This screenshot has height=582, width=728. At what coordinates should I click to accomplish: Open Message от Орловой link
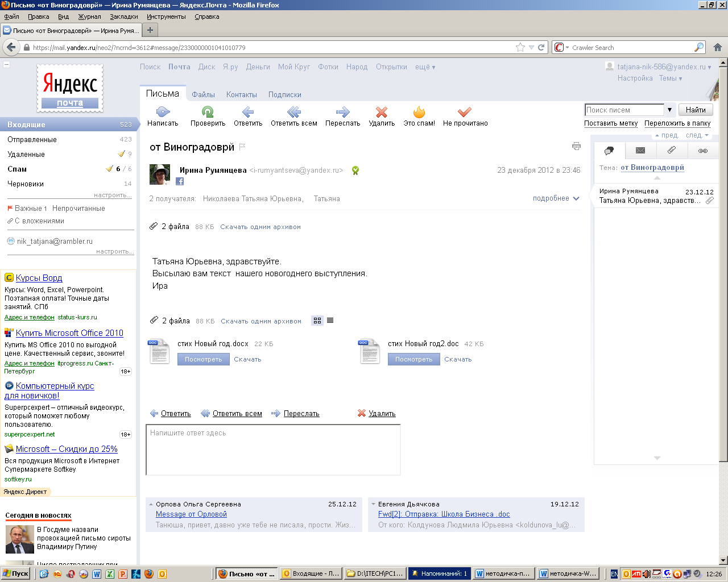coord(191,514)
